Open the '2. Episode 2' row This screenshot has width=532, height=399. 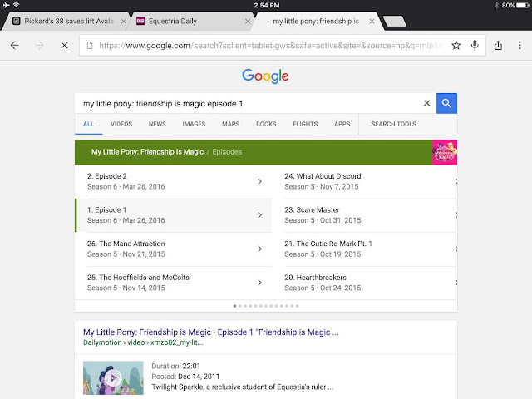pos(174,181)
